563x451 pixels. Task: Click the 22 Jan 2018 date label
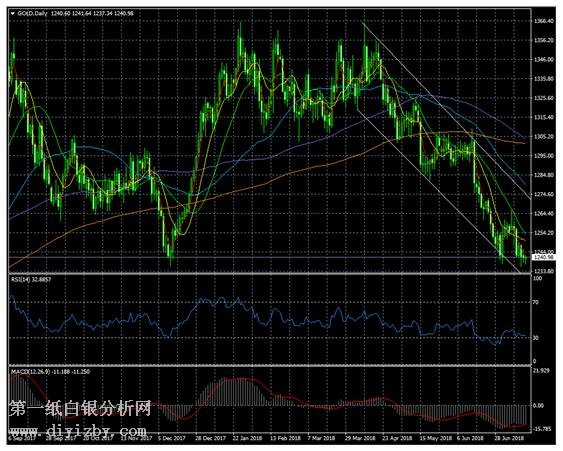247,438
